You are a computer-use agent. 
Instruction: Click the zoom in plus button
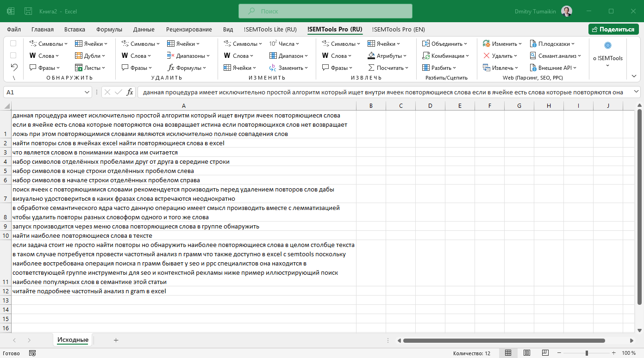(615, 353)
